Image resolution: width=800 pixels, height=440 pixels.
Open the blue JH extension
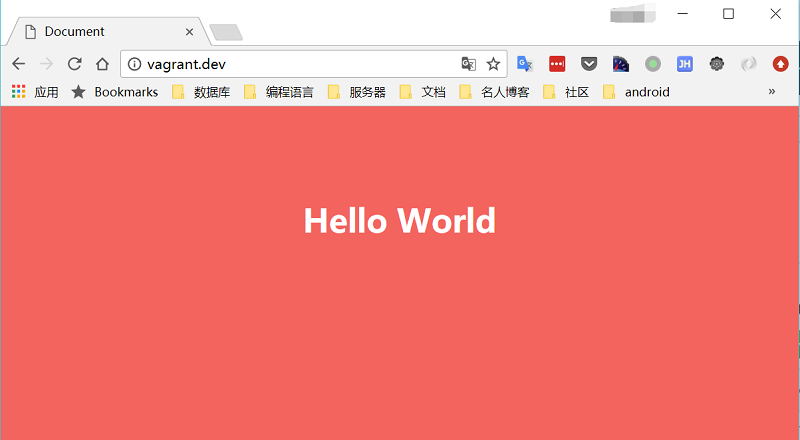(x=685, y=64)
